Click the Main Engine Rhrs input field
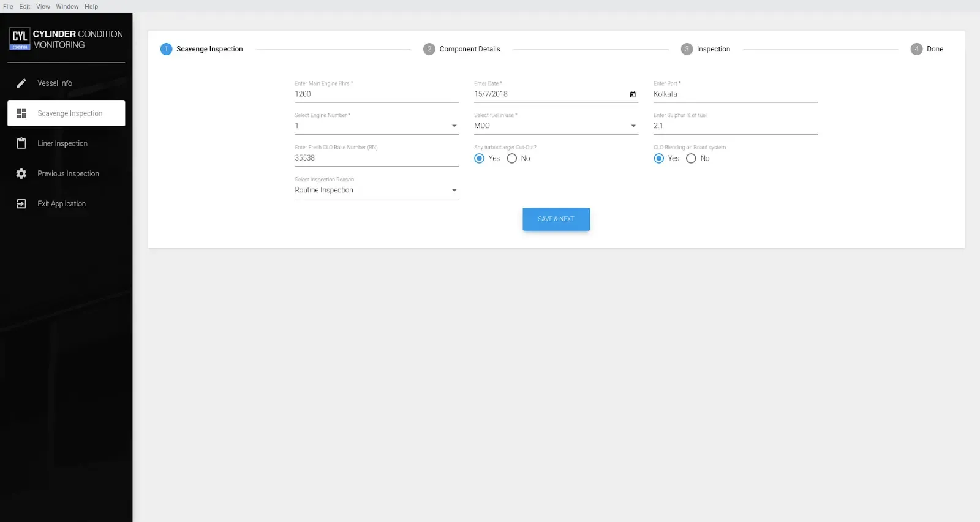The height and width of the screenshot is (522, 980). pyautogui.click(x=376, y=94)
